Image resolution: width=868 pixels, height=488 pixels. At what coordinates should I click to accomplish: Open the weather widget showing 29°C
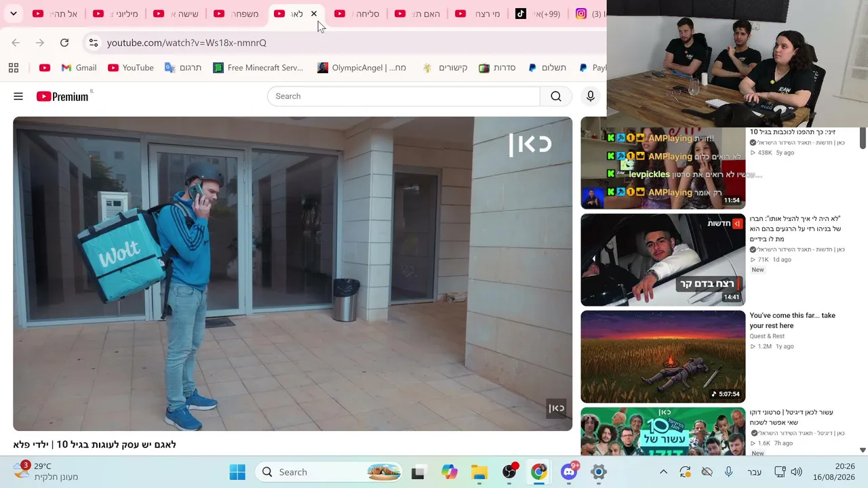(46, 472)
